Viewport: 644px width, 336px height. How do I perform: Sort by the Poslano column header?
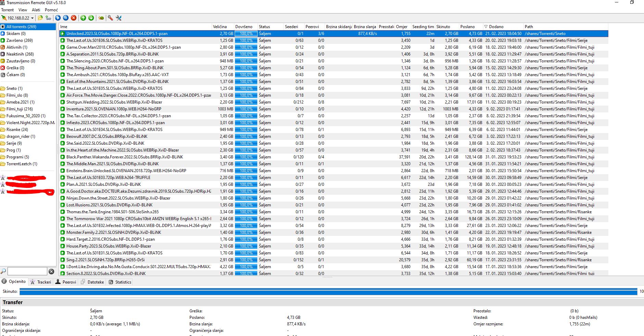click(x=471, y=27)
